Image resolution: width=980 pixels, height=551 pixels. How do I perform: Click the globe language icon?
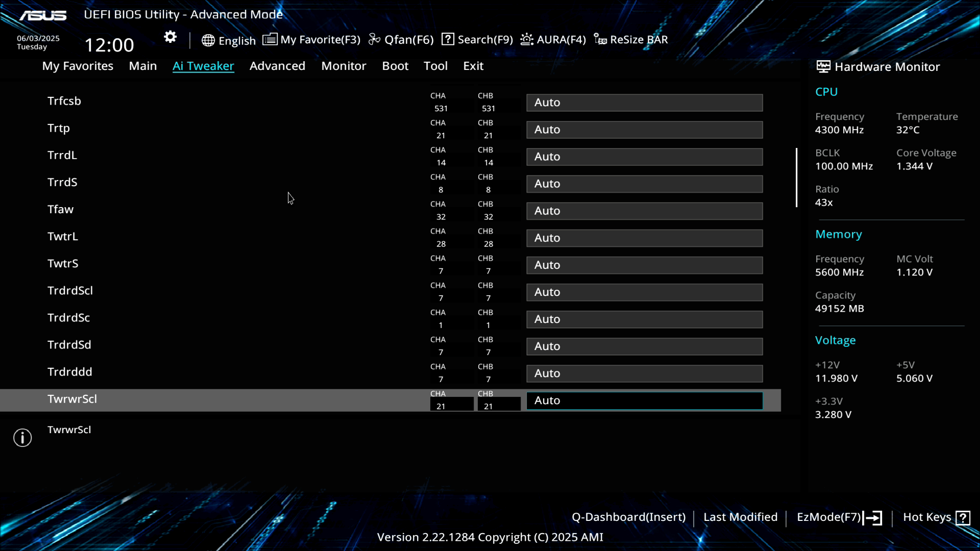(x=208, y=40)
